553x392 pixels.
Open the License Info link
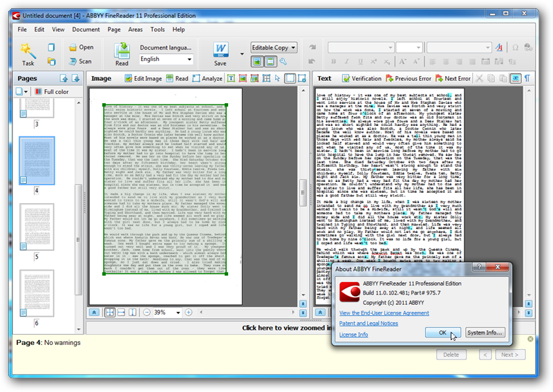[x=353, y=335]
